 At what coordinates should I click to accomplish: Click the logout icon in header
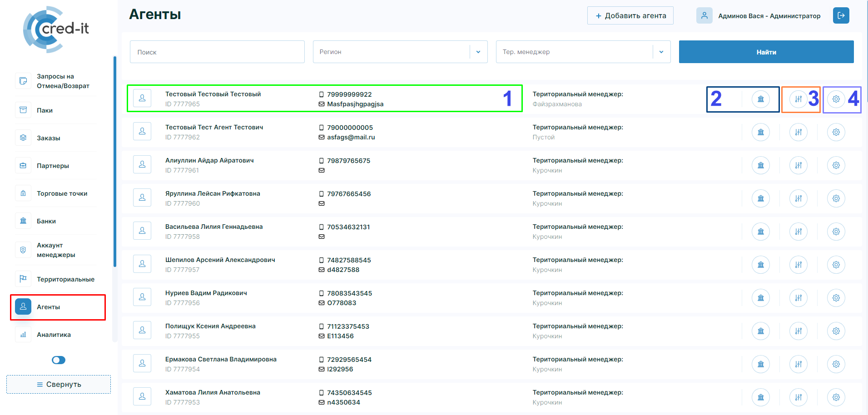tap(841, 15)
